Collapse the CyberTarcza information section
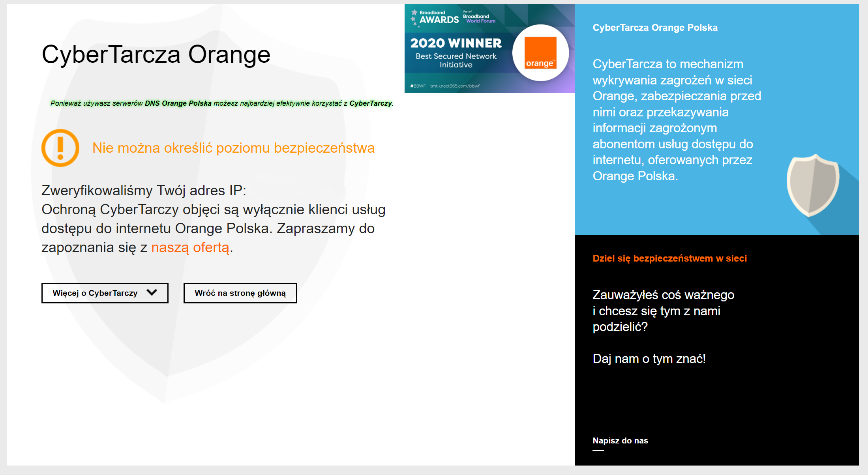This screenshot has height=475, width=868. 105,293
